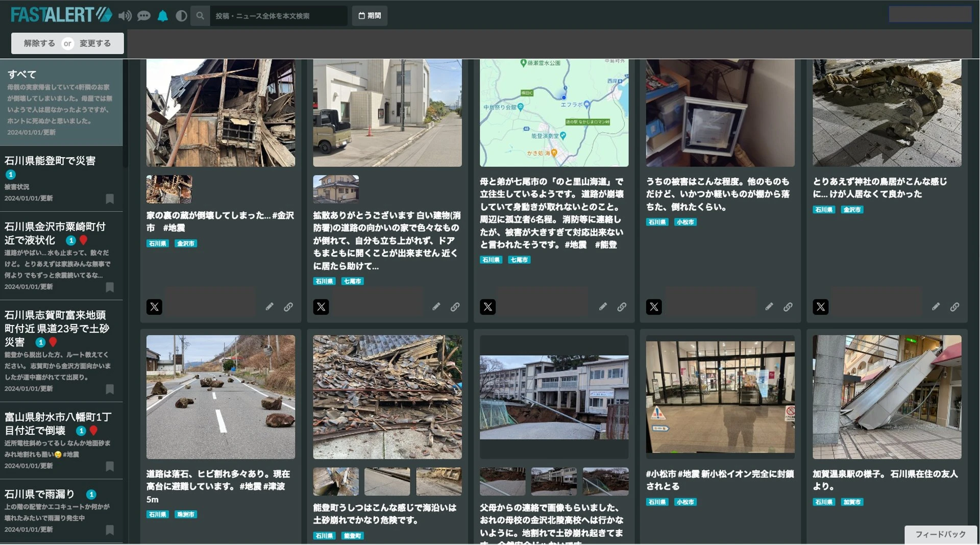Edit the のと里山海道 post
The width and height of the screenshot is (980, 545).
(603, 307)
